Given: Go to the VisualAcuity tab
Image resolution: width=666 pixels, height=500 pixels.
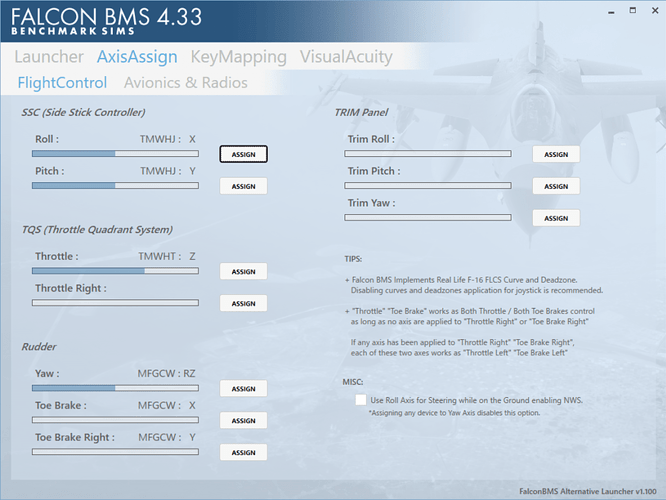Looking at the screenshot, I should (346, 57).
